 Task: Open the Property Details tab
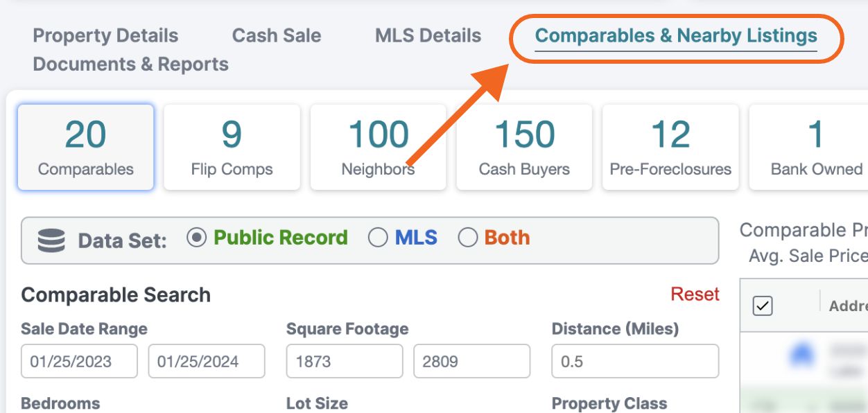(105, 35)
